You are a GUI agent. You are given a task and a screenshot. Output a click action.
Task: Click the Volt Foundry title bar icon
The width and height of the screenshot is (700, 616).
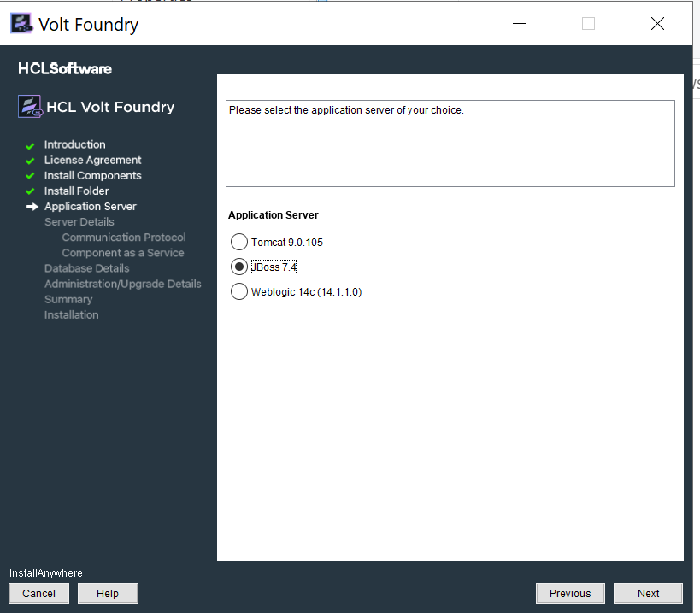22,24
